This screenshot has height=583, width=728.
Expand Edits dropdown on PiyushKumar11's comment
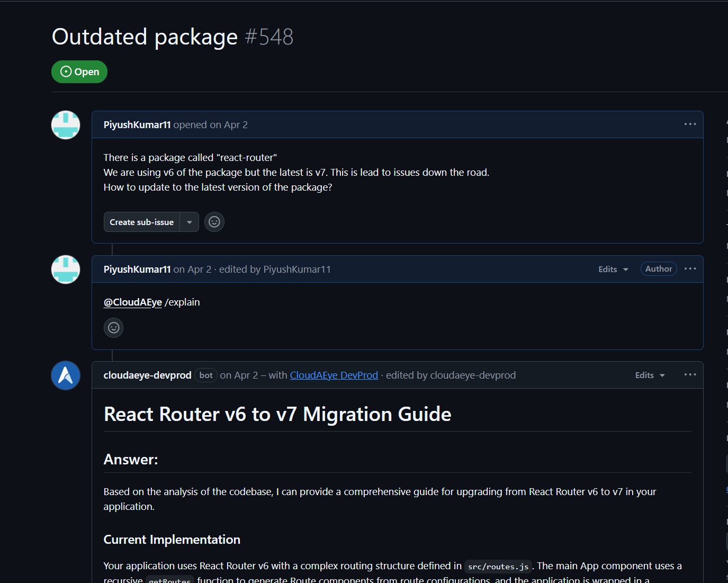point(613,270)
